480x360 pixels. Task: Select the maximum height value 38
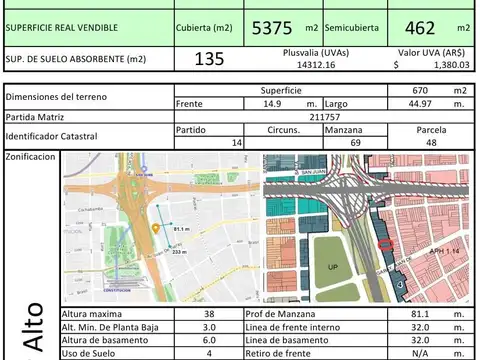(209, 314)
